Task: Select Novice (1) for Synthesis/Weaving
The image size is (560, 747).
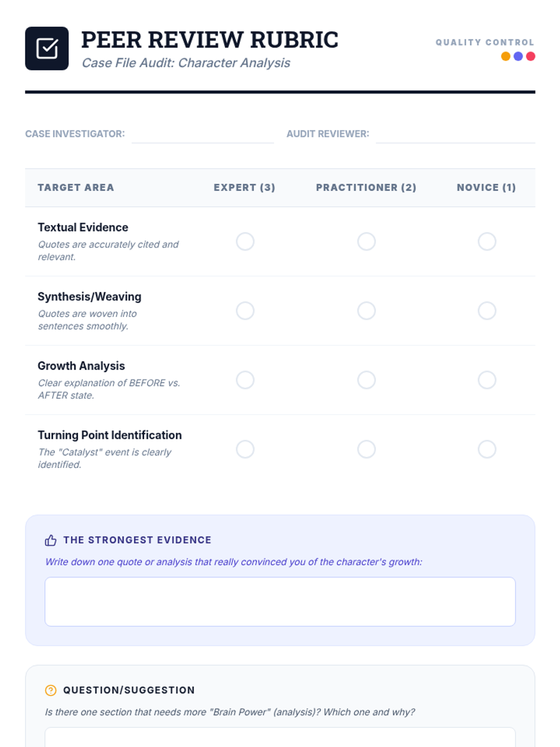Action: (x=487, y=310)
